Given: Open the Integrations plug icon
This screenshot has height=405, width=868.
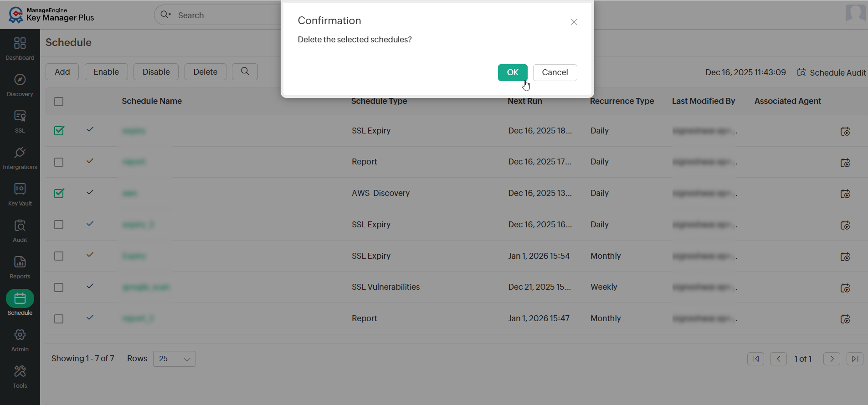Looking at the screenshot, I should (x=20, y=153).
